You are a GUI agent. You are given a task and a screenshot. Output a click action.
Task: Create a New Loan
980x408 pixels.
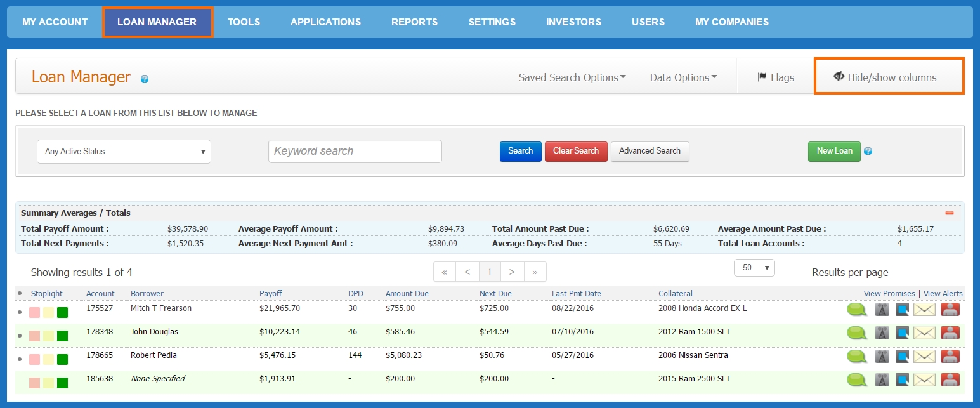[x=835, y=151]
